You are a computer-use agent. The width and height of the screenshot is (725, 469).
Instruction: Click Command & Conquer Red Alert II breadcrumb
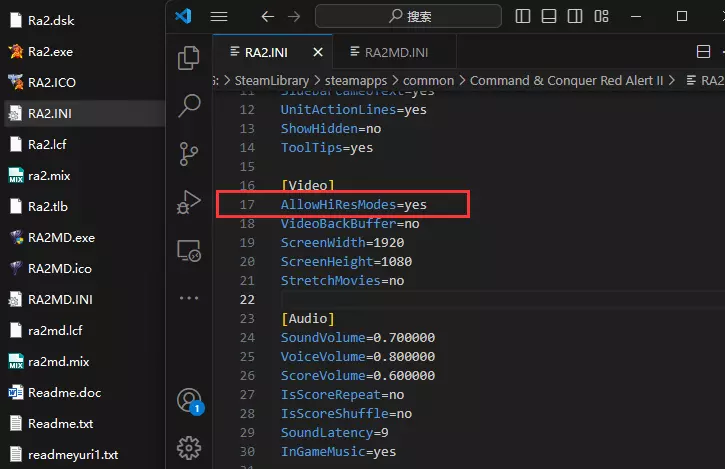(x=566, y=80)
